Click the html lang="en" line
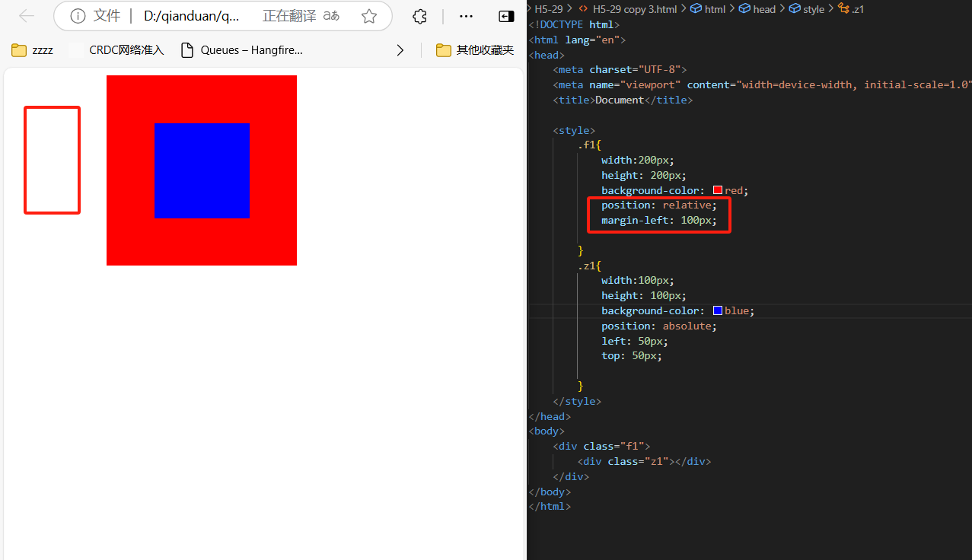Screen dimensions: 972x560 [x=577, y=40]
